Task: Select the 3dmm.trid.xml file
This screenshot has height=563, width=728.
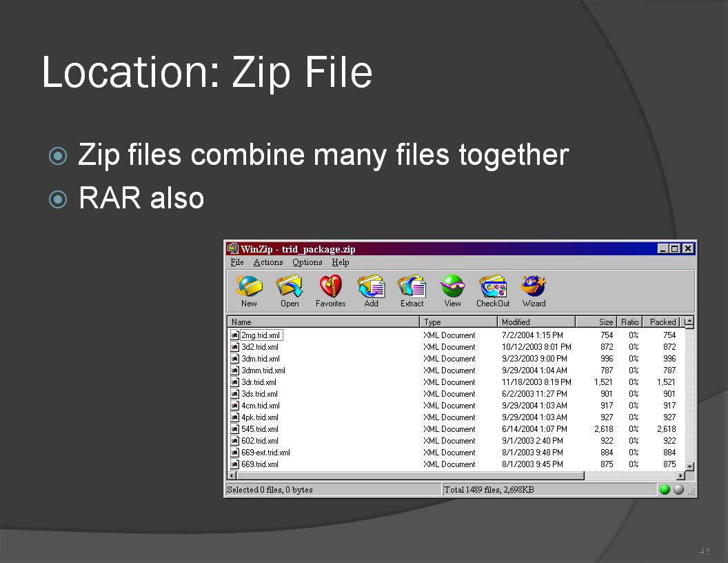Action: (x=263, y=371)
